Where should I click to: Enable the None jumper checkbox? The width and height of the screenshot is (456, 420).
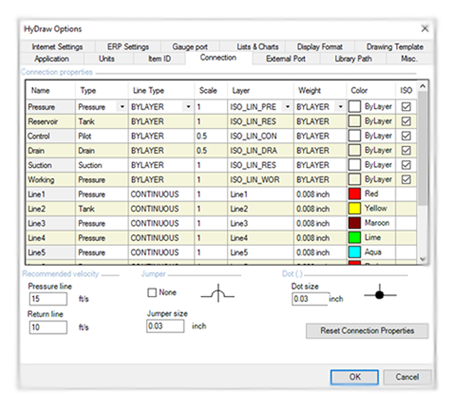click(x=152, y=293)
